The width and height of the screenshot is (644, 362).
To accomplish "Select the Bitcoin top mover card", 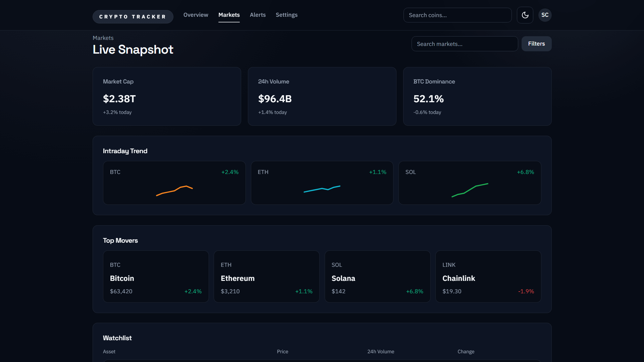I will [156, 277].
